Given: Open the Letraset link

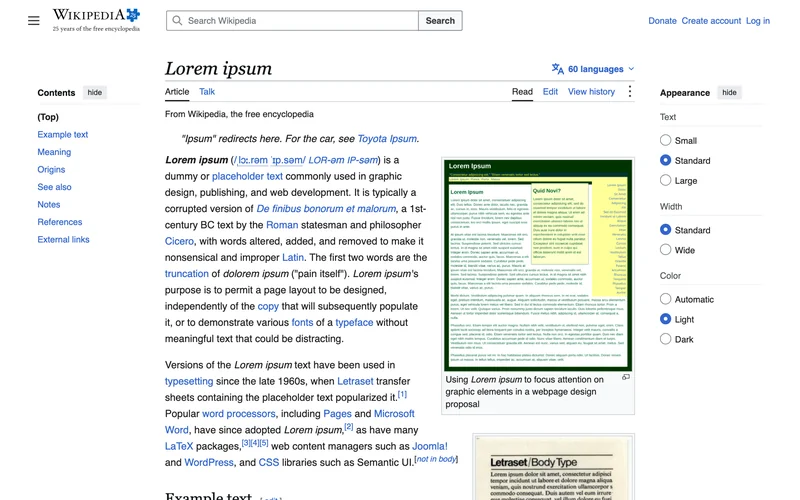Looking at the screenshot, I should (355, 381).
